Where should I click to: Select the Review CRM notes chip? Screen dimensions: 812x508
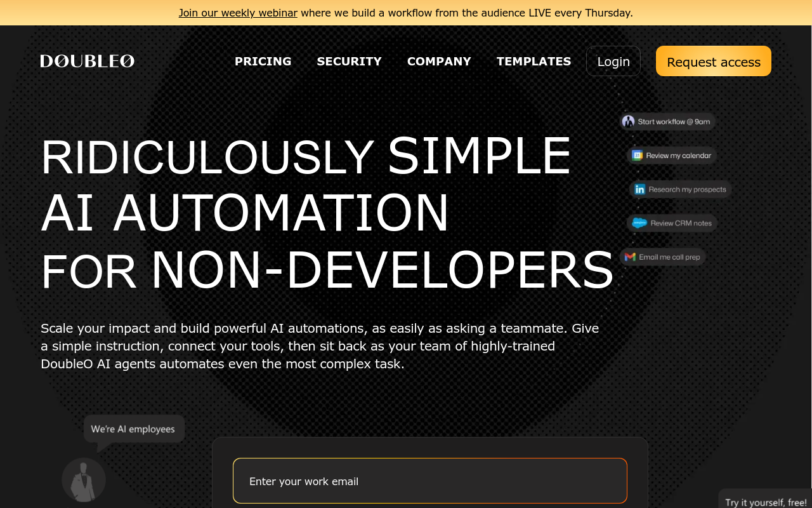tap(672, 223)
